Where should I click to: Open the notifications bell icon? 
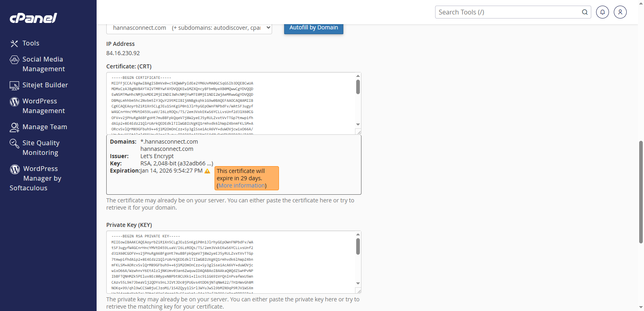(602, 12)
